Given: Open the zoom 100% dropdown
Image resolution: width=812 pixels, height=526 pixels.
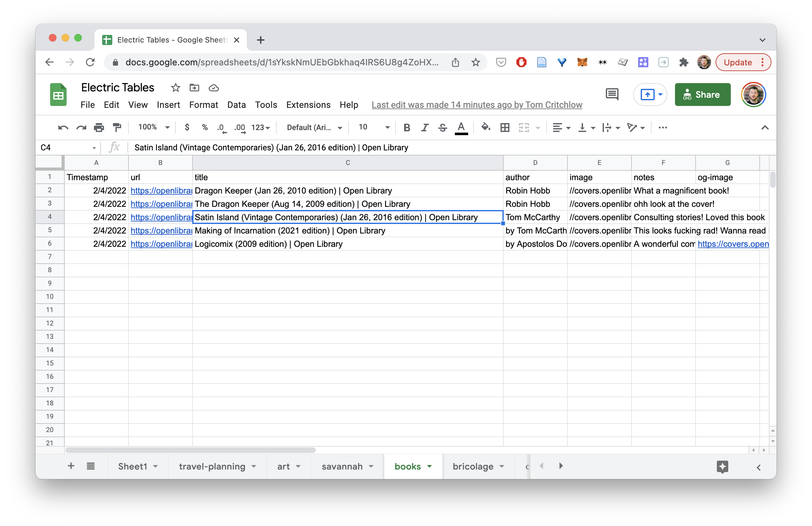Looking at the screenshot, I should point(154,127).
